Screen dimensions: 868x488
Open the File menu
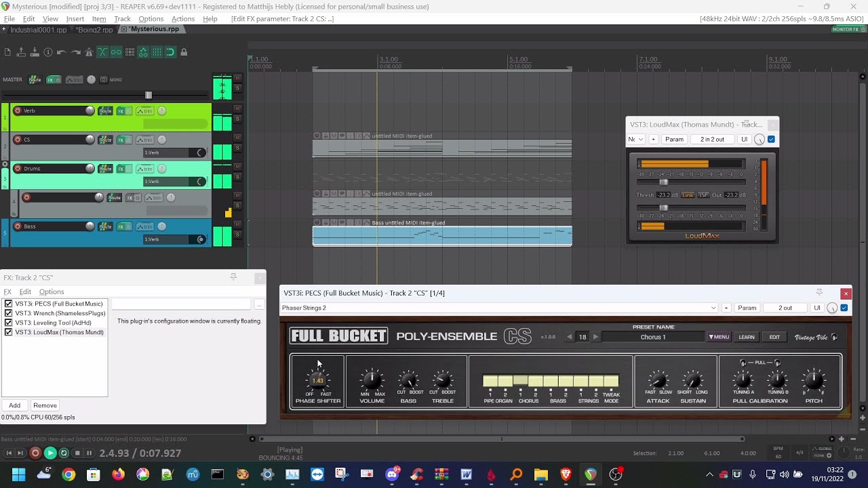[9, 19]
